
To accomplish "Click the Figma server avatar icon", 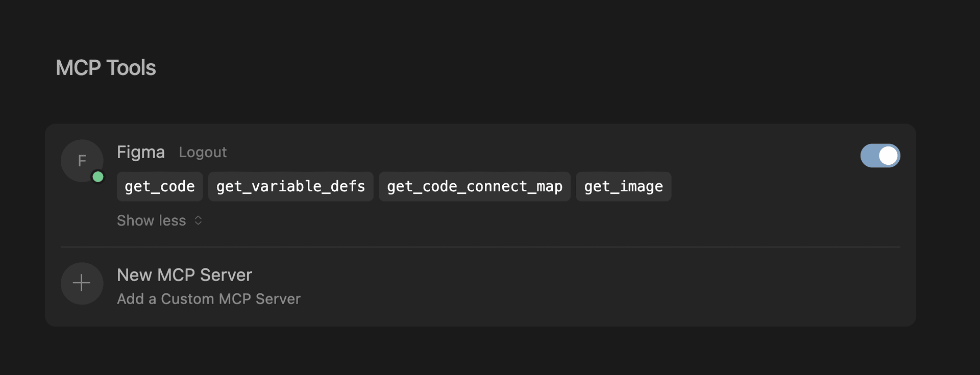I will point(82,161).
